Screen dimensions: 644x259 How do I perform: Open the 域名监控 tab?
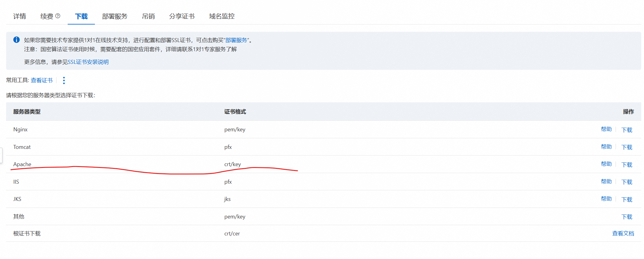(222, 16)
